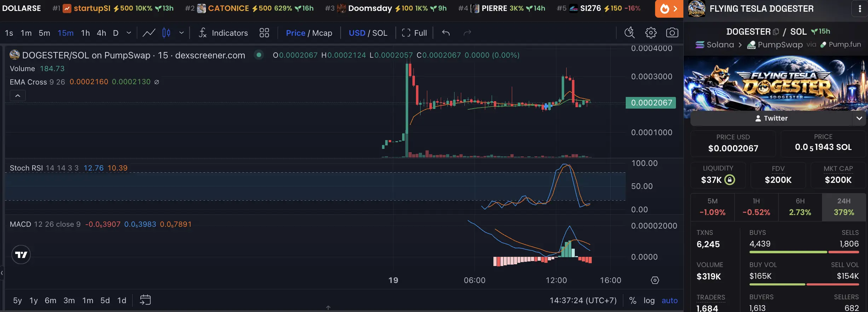Expand the chart style dropdown arrow

(x=181, y=33)
